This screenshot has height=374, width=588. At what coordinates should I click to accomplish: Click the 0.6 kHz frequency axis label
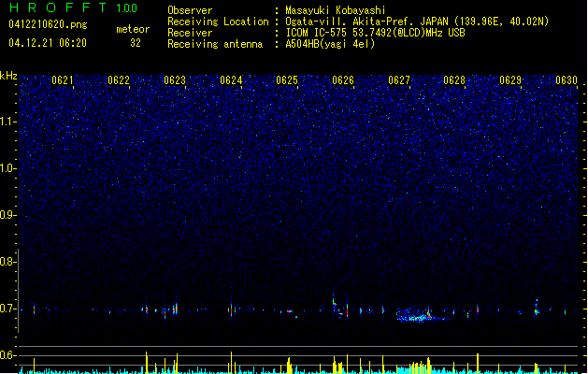pos(7,355)
